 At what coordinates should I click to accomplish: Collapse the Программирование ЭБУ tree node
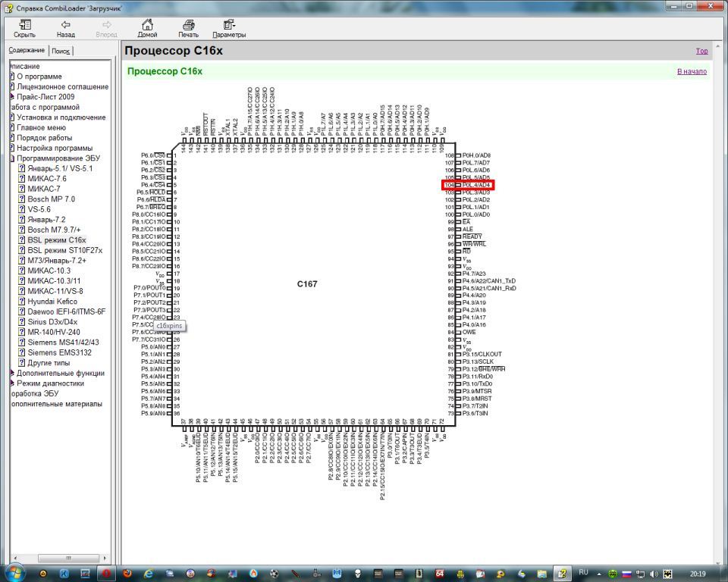[x=12, y=158]
